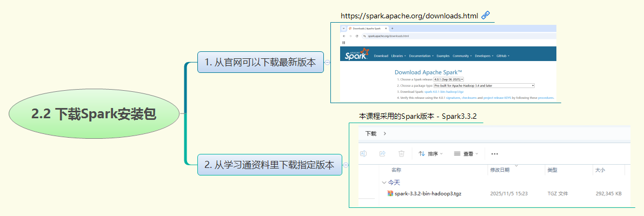
Task: Open the 'project release KEYS' link
Action: pos(497,98)
